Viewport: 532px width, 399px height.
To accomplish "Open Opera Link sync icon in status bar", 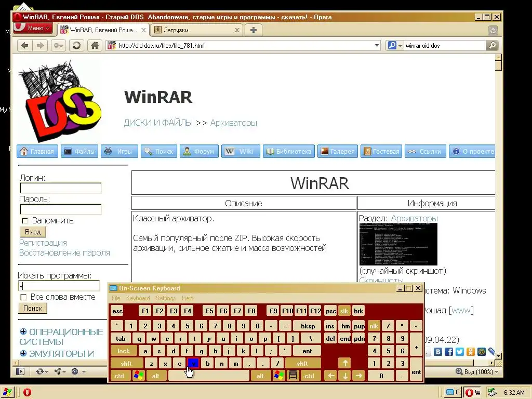I will point(39,371).
